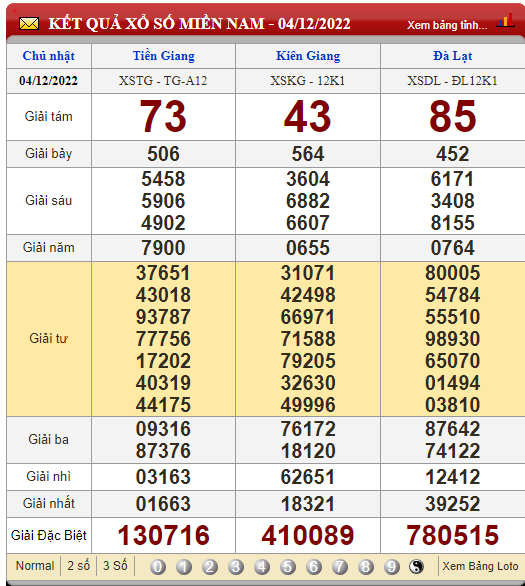Select digit 6 filter ball
525x586 pixels.
click(314, 567)
